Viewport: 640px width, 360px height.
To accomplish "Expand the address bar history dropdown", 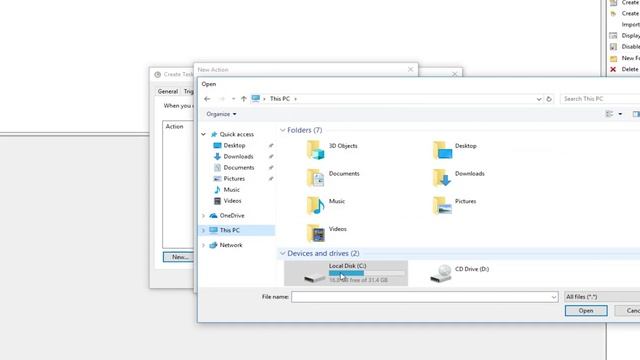I will pos(539,99).
